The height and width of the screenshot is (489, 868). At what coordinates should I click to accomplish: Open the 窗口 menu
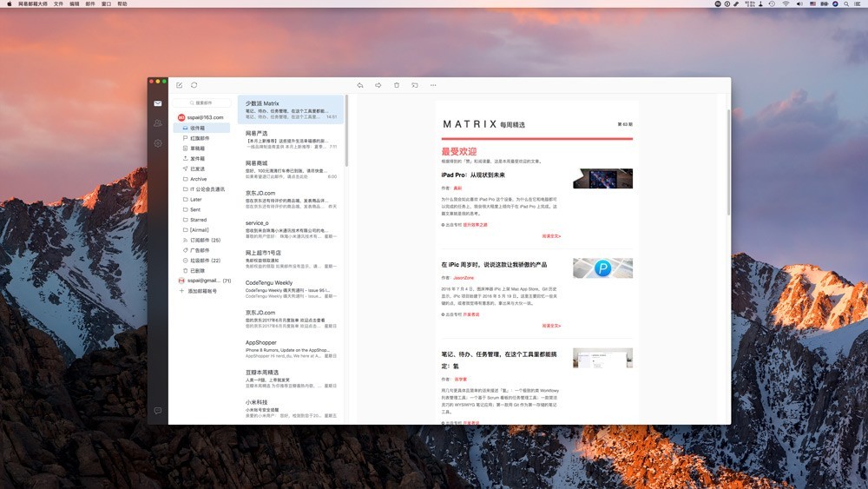point(106,3)
